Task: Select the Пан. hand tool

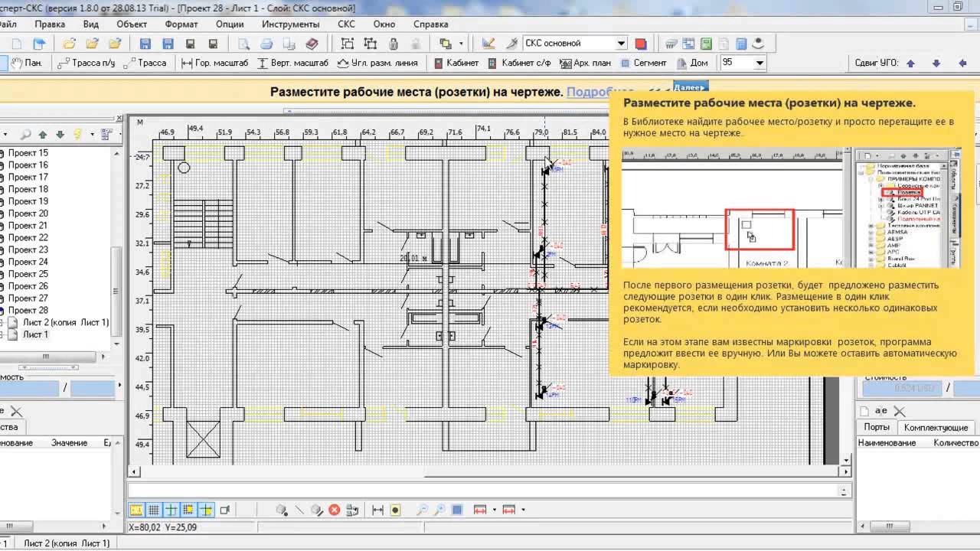Action: 26,63
